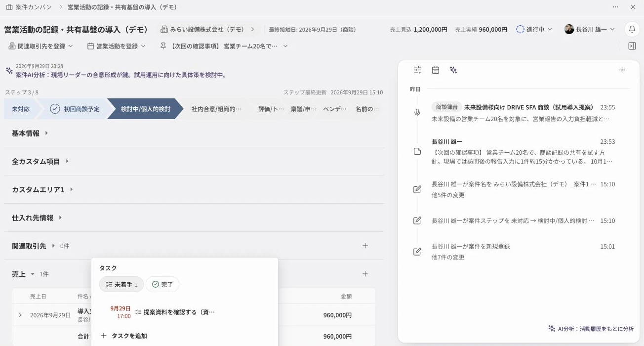Add a sales record with plus icon
Screen dimensions: 644x346
coord(365,274)
